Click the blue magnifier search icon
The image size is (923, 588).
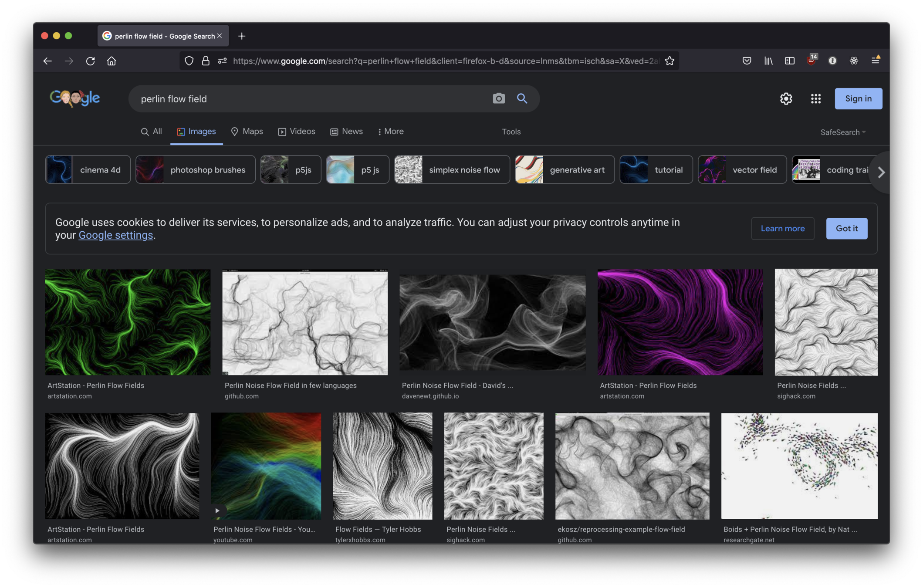tap(522, 98)
